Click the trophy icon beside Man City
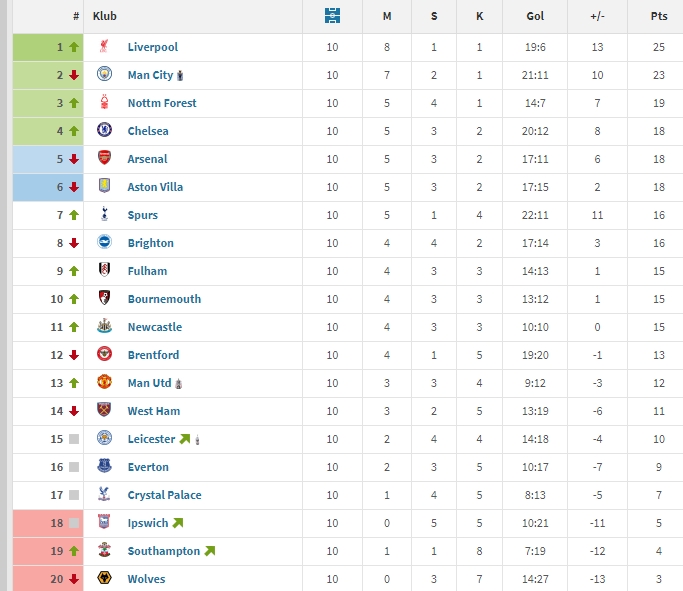Screen dimensions: 683x591 (x=180, y=76)
